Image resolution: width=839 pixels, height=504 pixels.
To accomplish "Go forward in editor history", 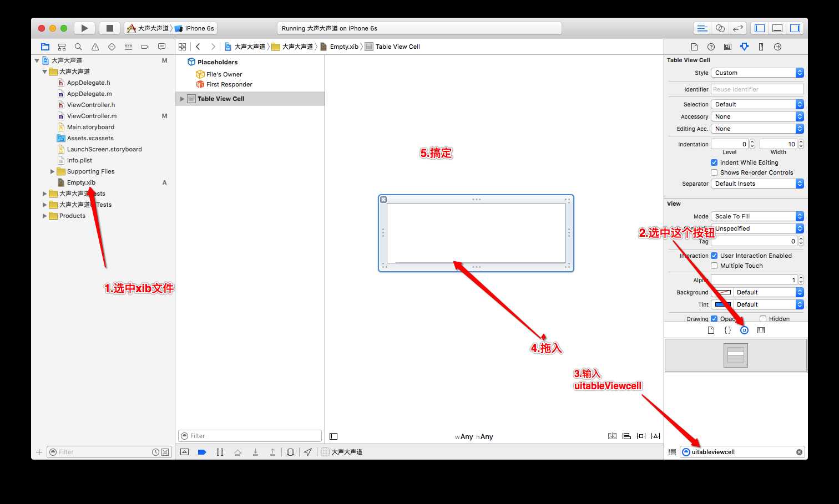I will tap(213, 47).
